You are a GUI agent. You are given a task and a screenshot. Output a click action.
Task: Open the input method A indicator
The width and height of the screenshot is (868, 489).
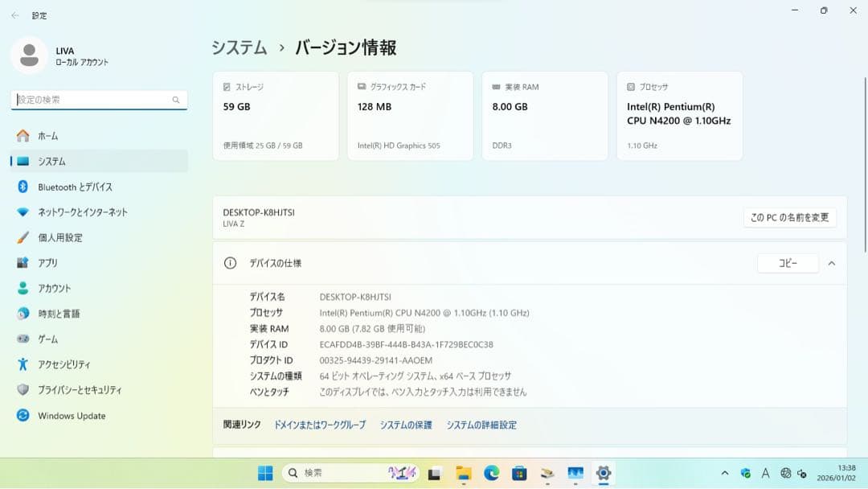click(766, 473)
